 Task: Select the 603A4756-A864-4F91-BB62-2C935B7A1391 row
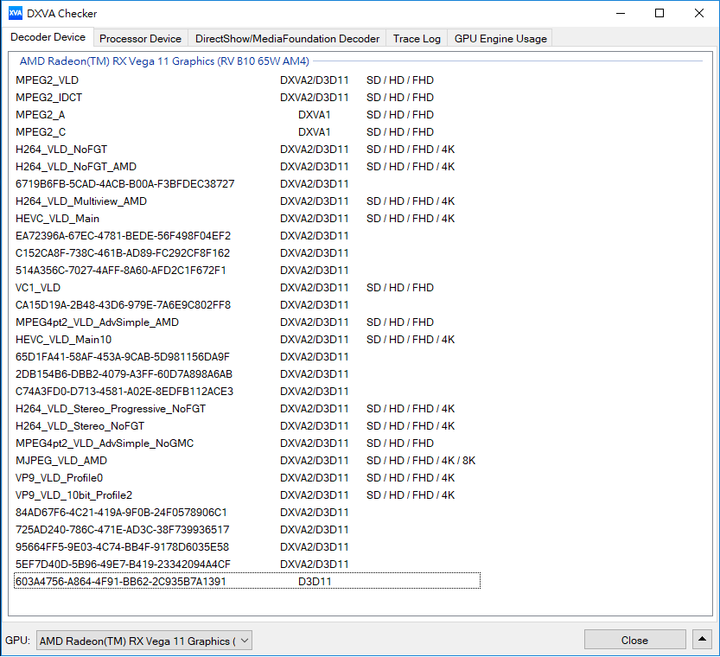coord(247,582)
